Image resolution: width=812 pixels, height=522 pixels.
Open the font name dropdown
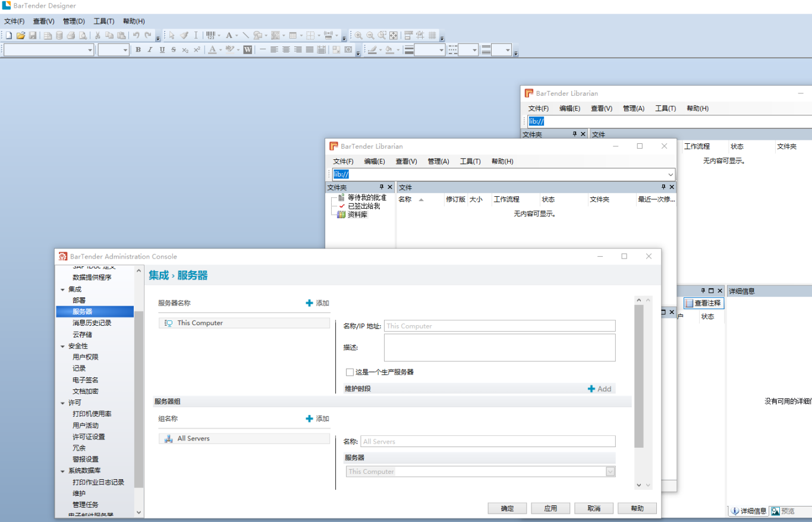coord(90,50)
